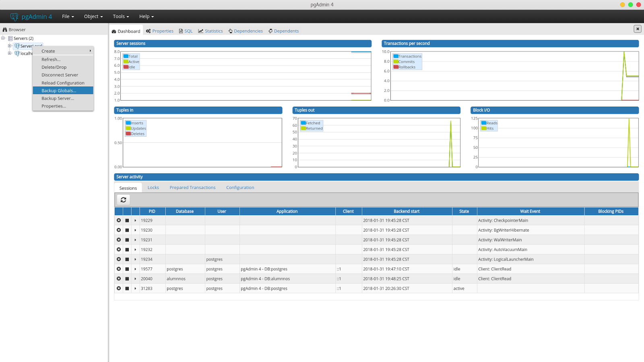The image size is (644, 362).
Task: Open the Help menu
Action: tap(147, 16)
